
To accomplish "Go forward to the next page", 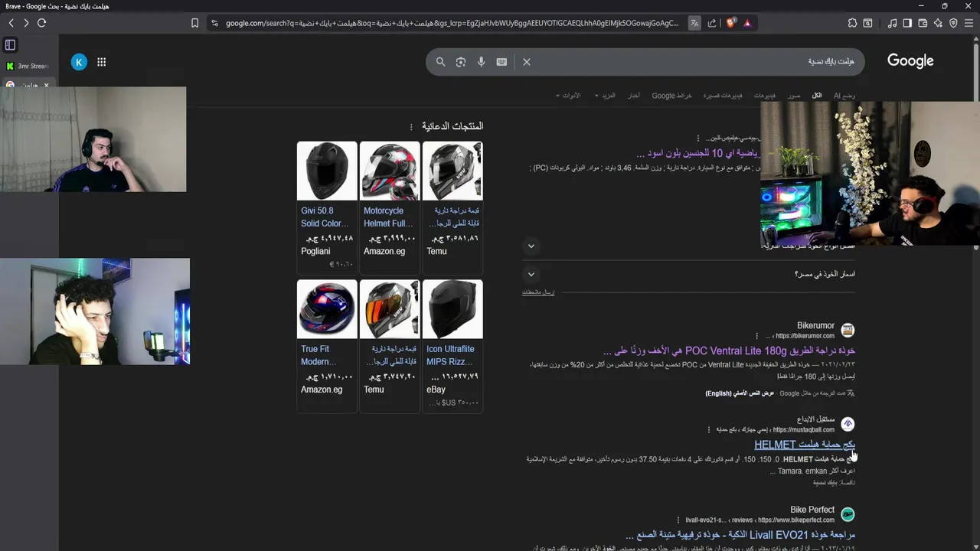I will (x=26, y=23).
